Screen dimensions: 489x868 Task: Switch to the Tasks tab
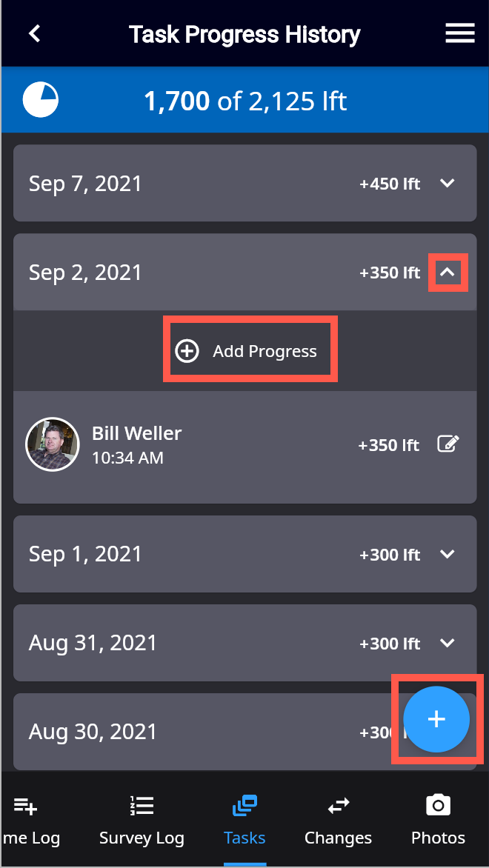(245, 820)
